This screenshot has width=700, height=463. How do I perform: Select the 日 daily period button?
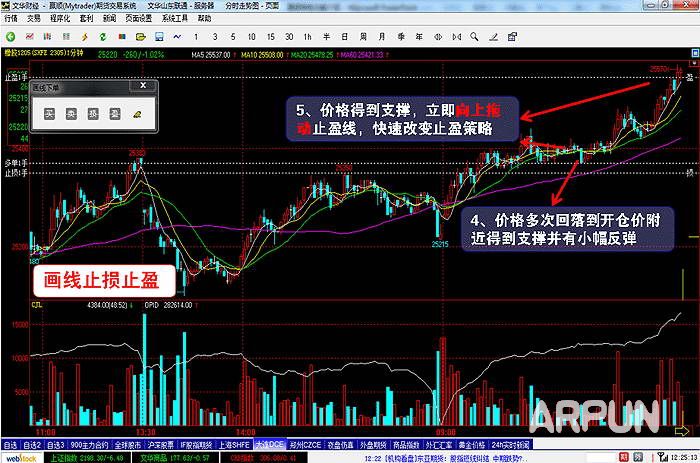345,37
